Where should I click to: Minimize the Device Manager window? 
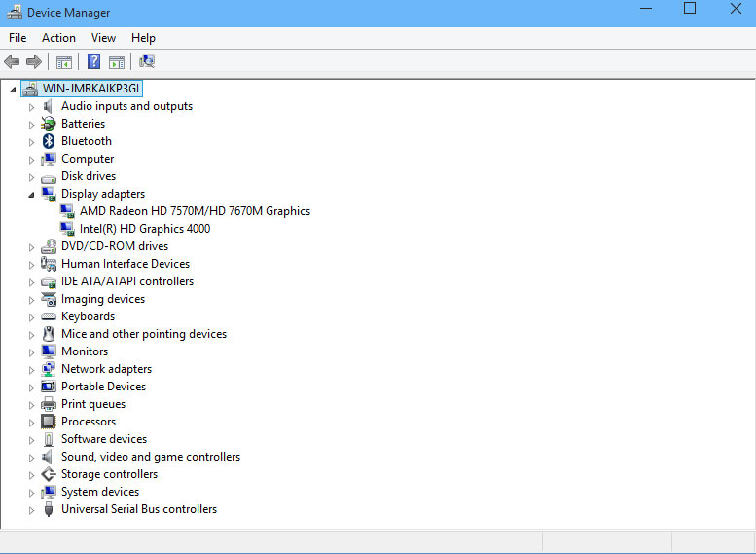pos(646,9)
